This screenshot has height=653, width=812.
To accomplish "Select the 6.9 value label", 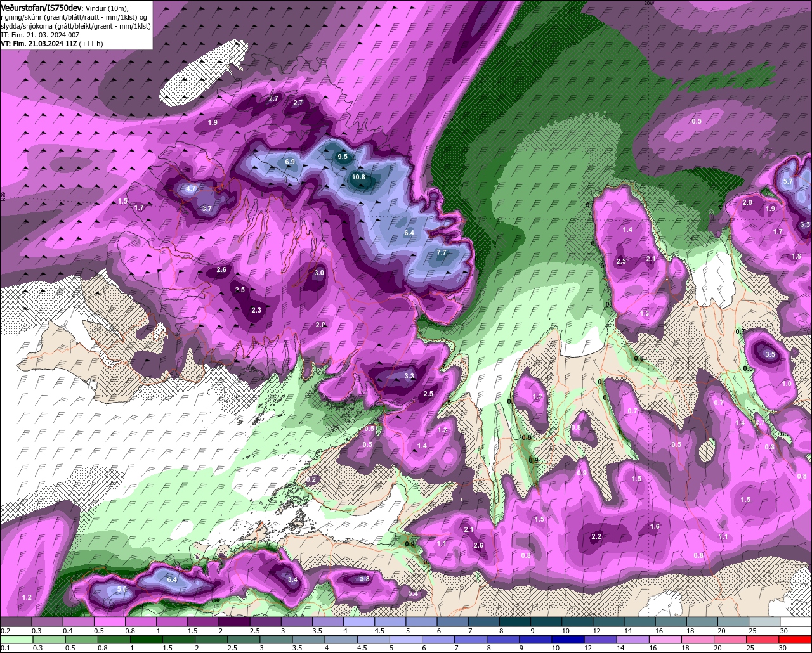I will pos(290,162).
